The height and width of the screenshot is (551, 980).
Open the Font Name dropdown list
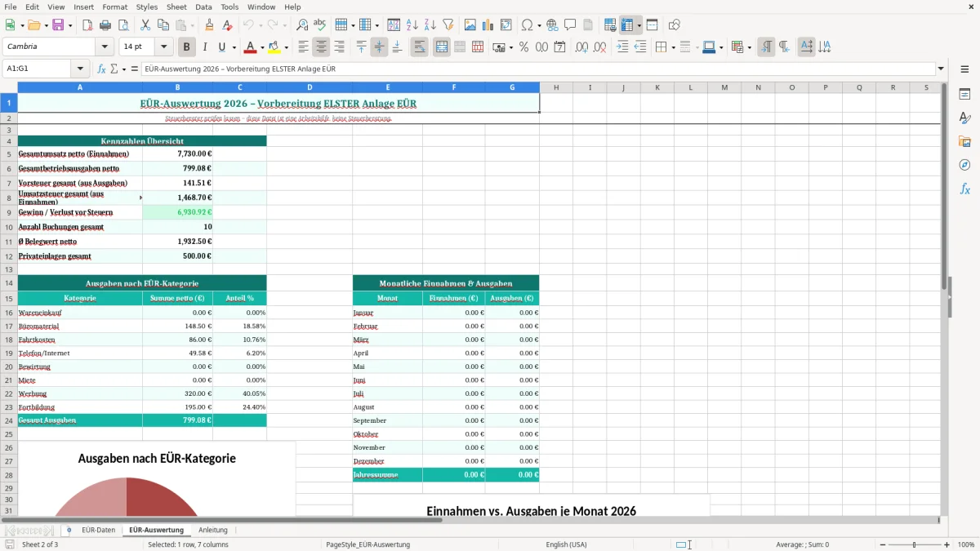coord(105,47)
